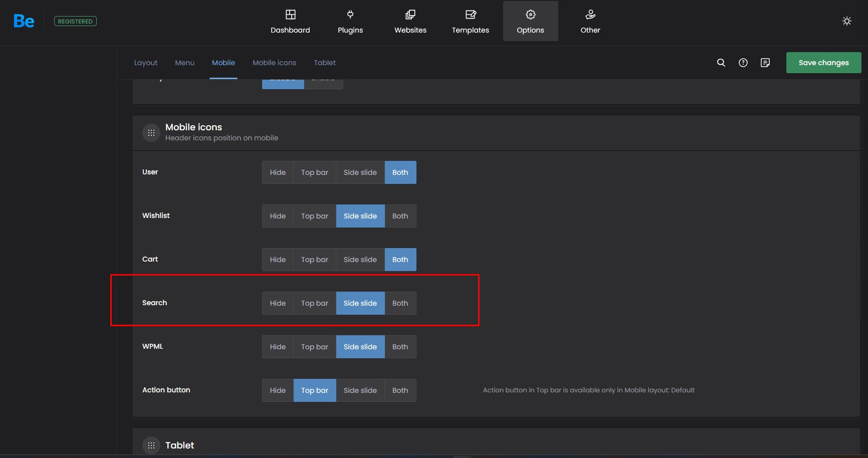The height and width of the screenshot is (458, 868).
Task: Open the Templates section
Action: click(471, 21)
